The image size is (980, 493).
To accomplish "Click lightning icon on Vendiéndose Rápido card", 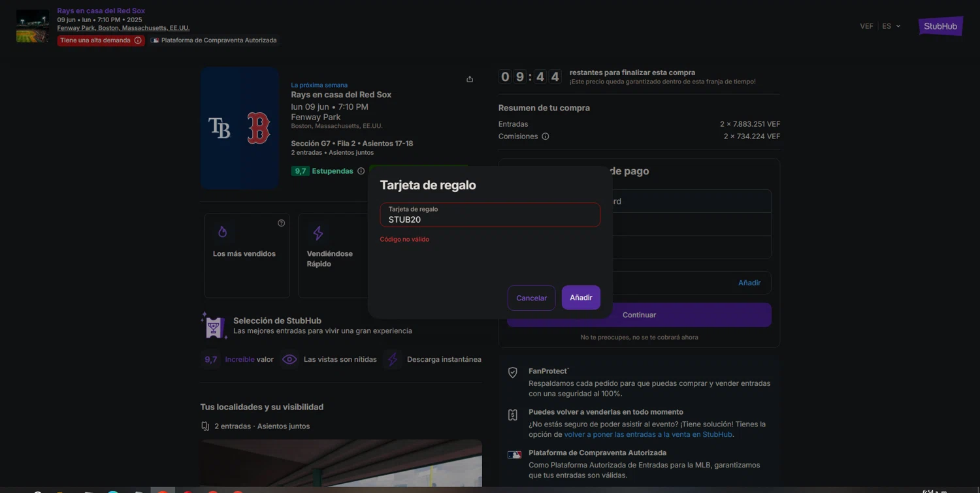I will coord(318,232).
